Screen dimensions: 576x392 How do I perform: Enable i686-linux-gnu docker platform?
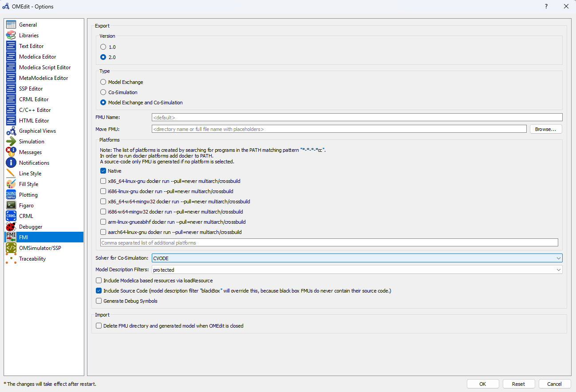(x=103, y=191)
